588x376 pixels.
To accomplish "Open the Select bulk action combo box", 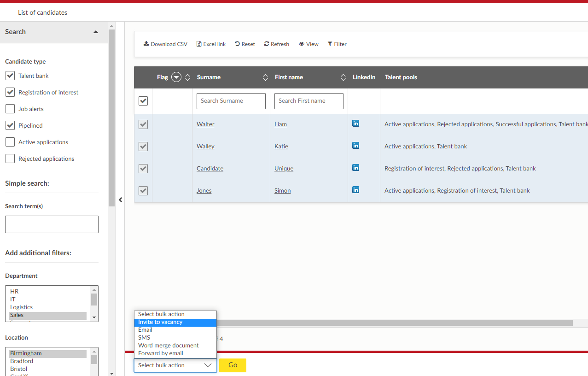I will coord(175,365).
